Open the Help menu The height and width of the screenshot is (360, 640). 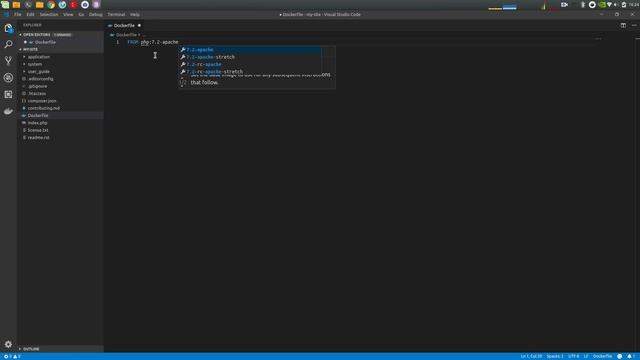click(135, 14)
